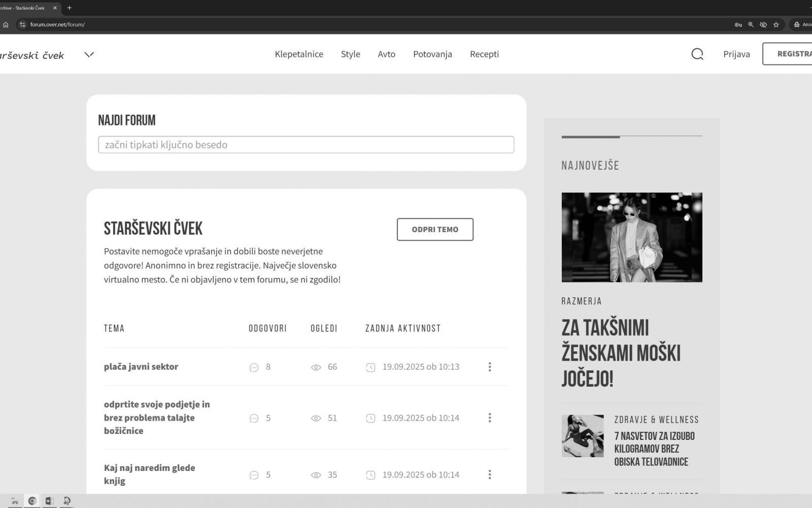
Task: Open the browser zoom magnifier icon
Action: 751,24
